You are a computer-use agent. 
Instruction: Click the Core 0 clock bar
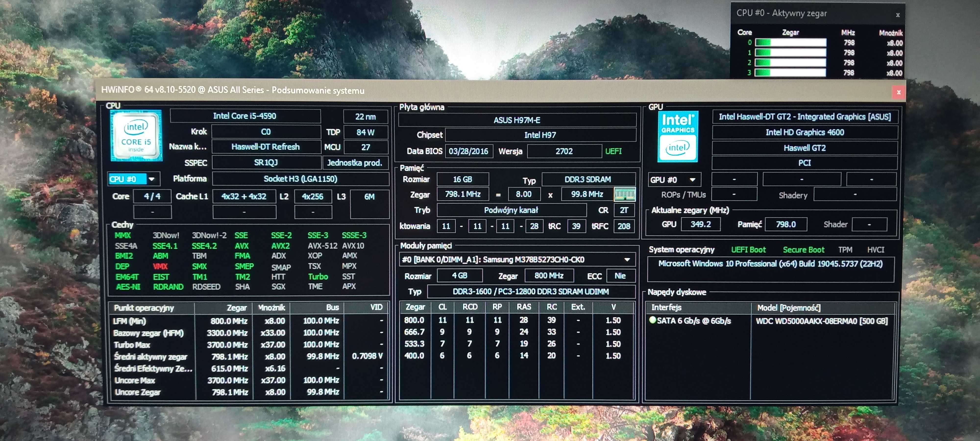pyautogui.click(x=791, y=43)
